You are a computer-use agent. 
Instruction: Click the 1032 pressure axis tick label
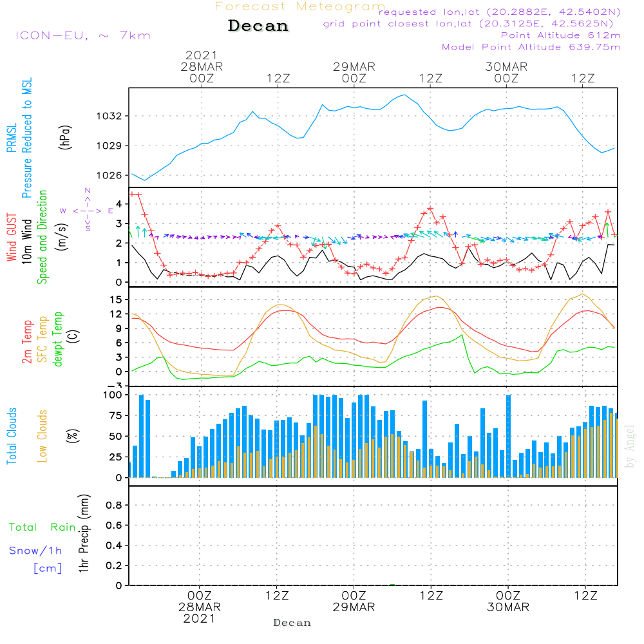pyautogui.click(x=108, y=116)
